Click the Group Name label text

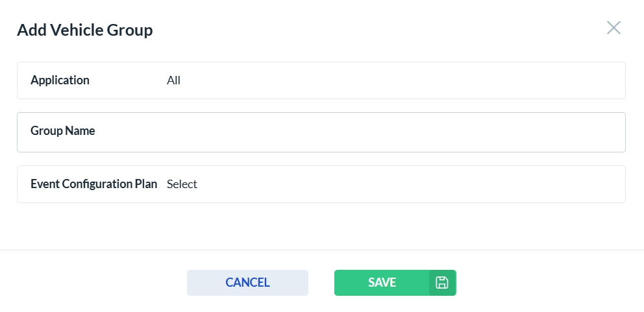tap(62, 131)
